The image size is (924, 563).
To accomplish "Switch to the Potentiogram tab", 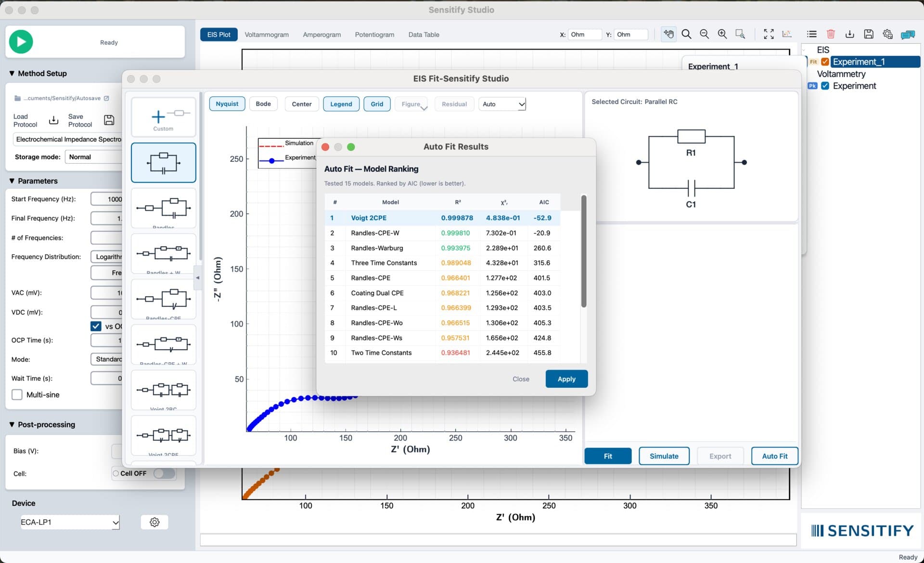I will click(x=374, y=35).
